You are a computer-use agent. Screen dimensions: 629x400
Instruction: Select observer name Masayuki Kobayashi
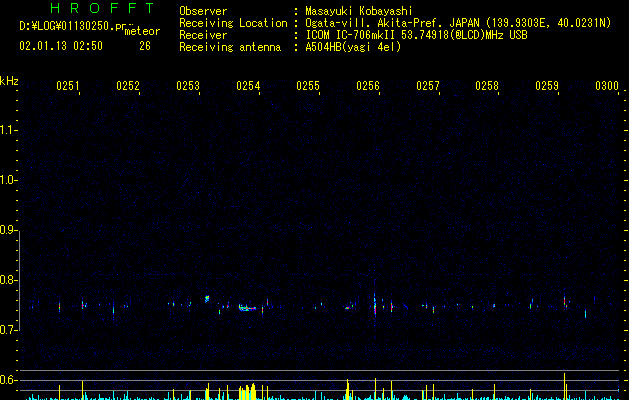[359, 11]
